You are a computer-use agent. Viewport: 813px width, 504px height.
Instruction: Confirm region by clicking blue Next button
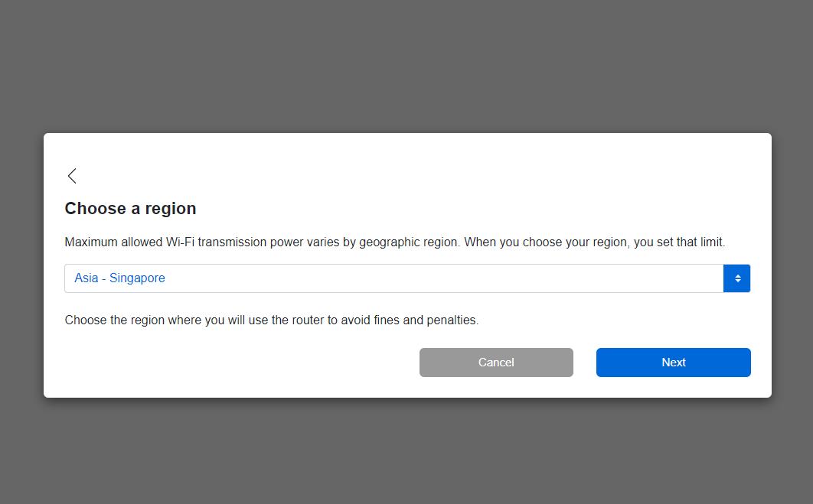[673, 363]
